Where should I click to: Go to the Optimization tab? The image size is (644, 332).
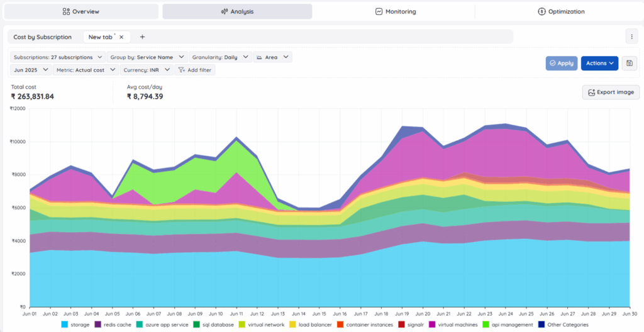(561, 11)
